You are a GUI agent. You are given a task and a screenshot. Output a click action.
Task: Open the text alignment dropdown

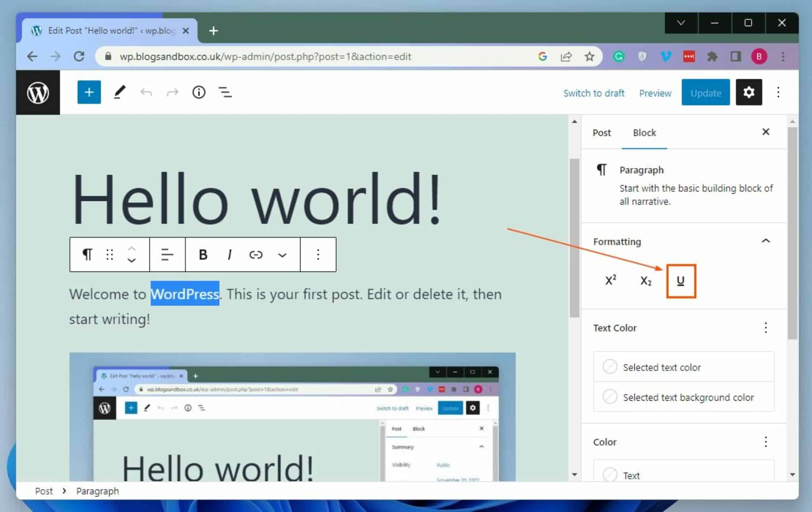(x=167, y=254)
